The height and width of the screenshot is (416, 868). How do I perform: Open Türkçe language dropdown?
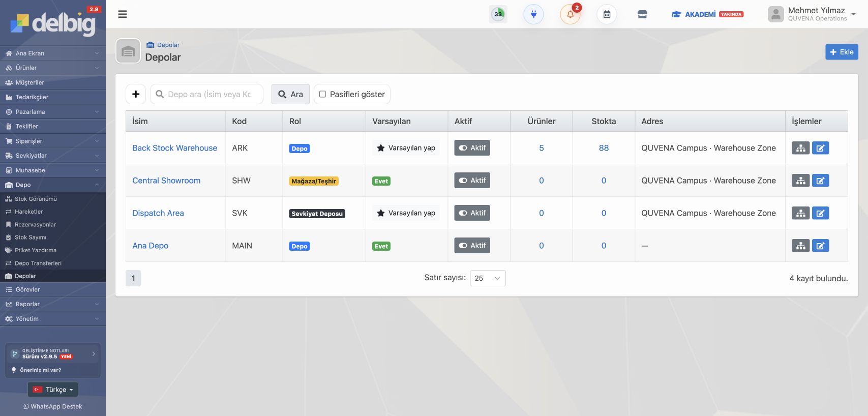tap(53, 390)
